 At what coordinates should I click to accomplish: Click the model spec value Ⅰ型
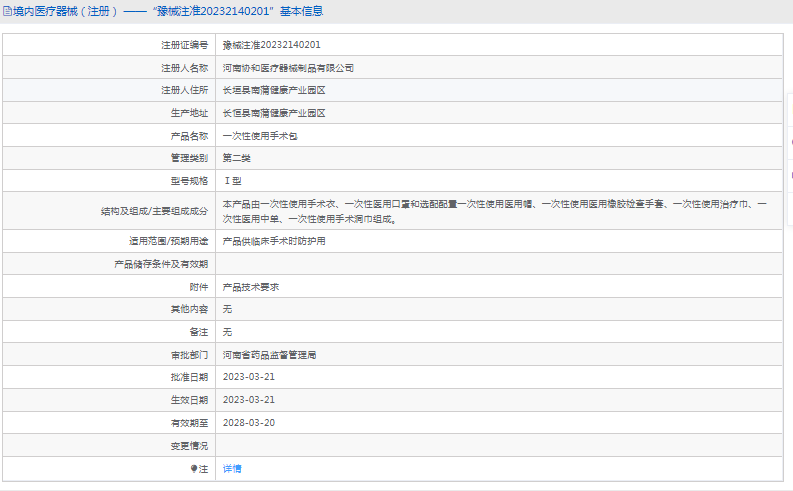tap(233, 181)
